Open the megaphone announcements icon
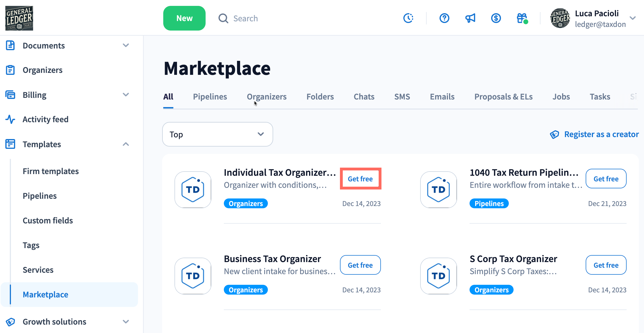The height and width of the screenshot is (333, 644). point(470,18)
